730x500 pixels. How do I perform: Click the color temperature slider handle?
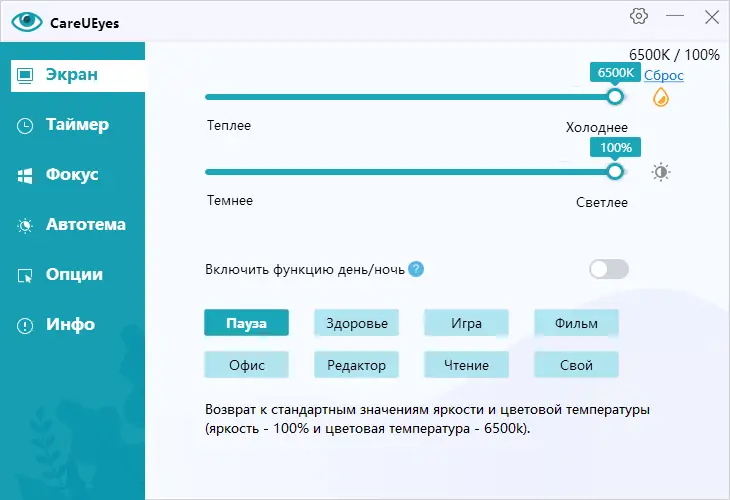click(615, 97)
